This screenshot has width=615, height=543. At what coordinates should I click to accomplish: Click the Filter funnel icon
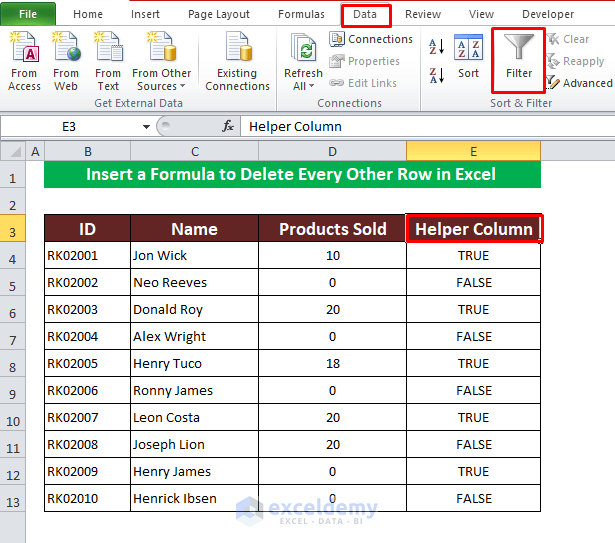click(x=518, y=56)
